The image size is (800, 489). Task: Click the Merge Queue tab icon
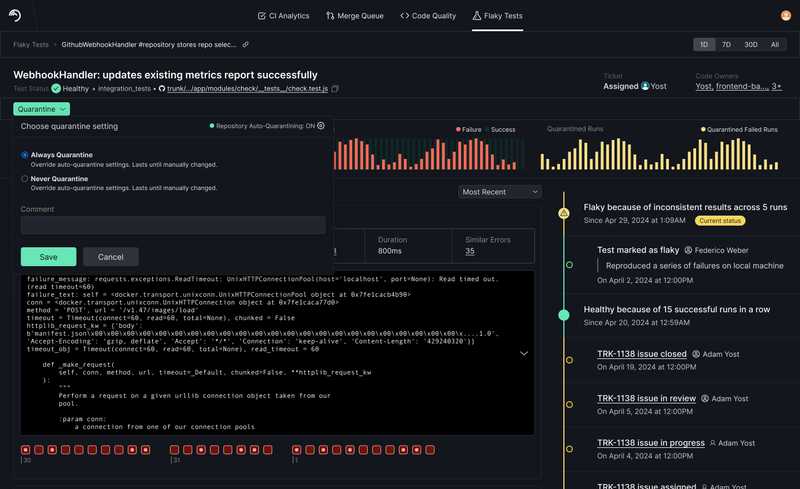[x=330, y=16]
